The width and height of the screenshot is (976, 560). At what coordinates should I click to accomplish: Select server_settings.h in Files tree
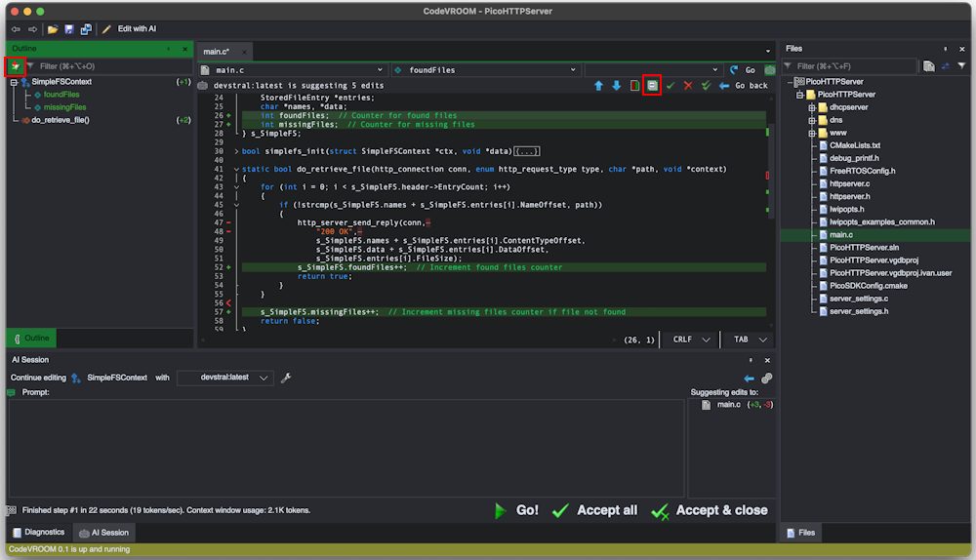tap(858, 312)
